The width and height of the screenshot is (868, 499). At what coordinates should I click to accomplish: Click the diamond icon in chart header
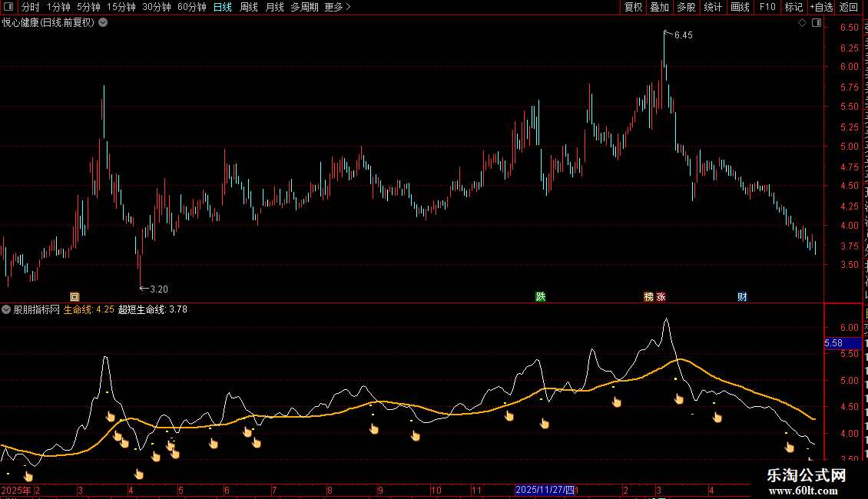[x=802, y=23]
